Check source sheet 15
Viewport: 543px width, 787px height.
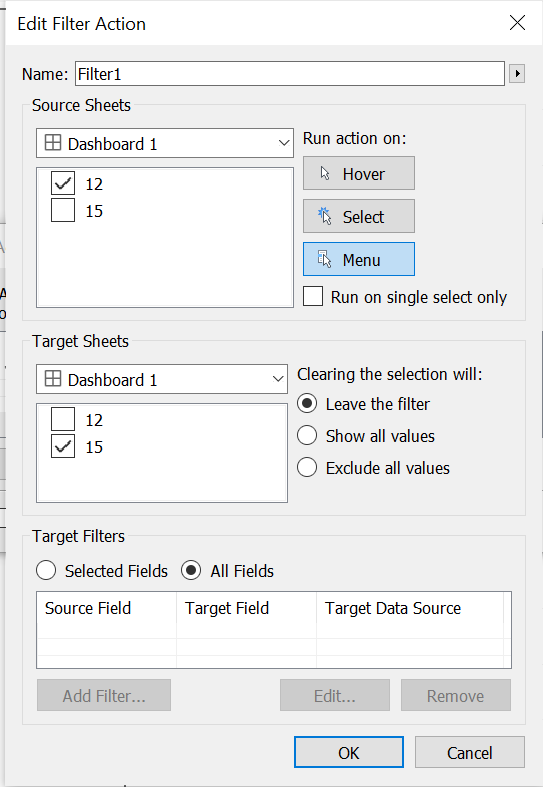click(63, 210)
